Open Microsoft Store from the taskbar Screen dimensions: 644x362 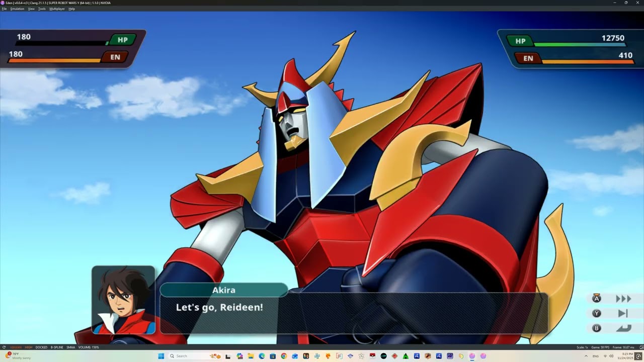click(x=273, y=356)
